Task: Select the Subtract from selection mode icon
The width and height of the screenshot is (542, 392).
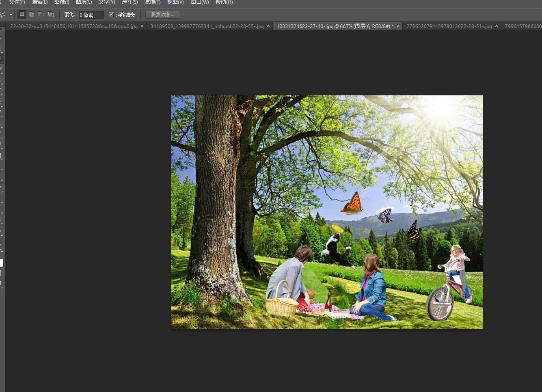Action: point(41,14)
